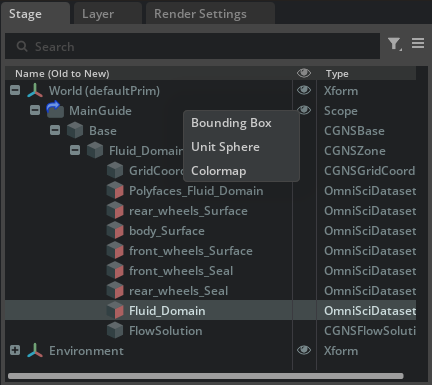Viewport: 432px width, 385px height.
Task: Select the Base label
Action: 103,131
